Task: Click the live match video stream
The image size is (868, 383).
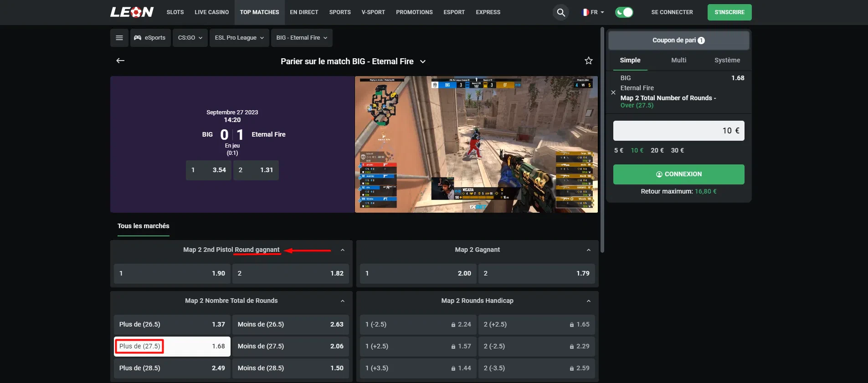Action: point(476,144)
